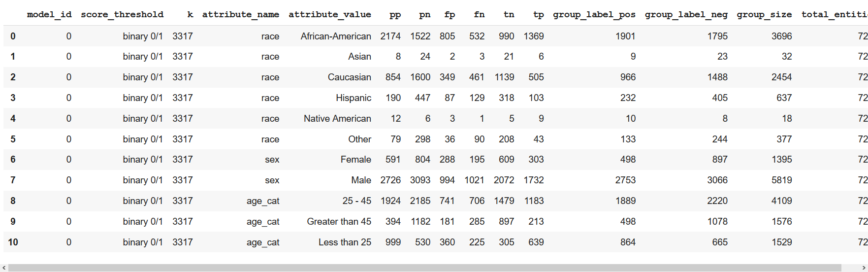868x272 pixels.
Task: Click the group_label_neg column header
Action: coord(686,15)
